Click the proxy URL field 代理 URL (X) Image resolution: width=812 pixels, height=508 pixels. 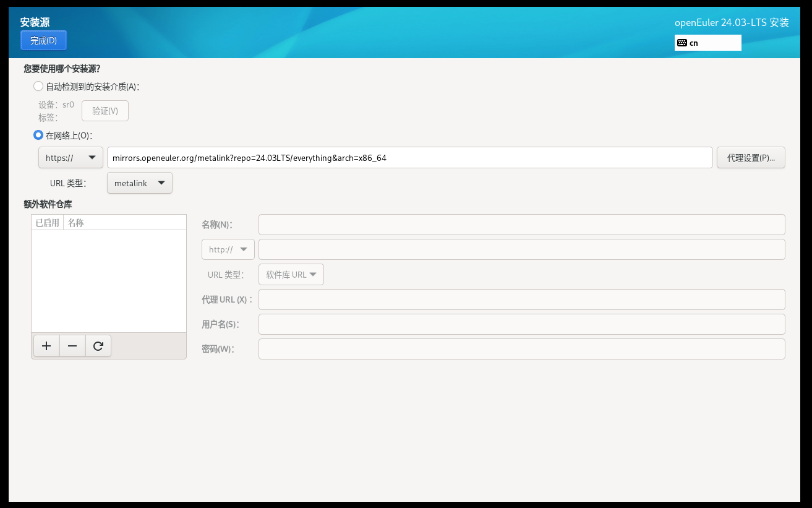click(x=522, y=299)
